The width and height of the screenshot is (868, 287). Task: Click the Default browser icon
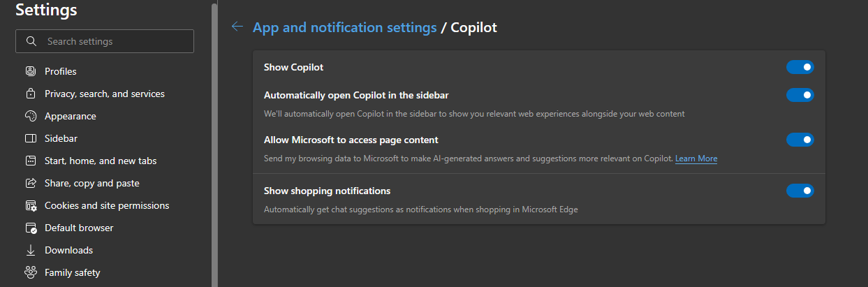pyautogui.click(x=31, y=228)
